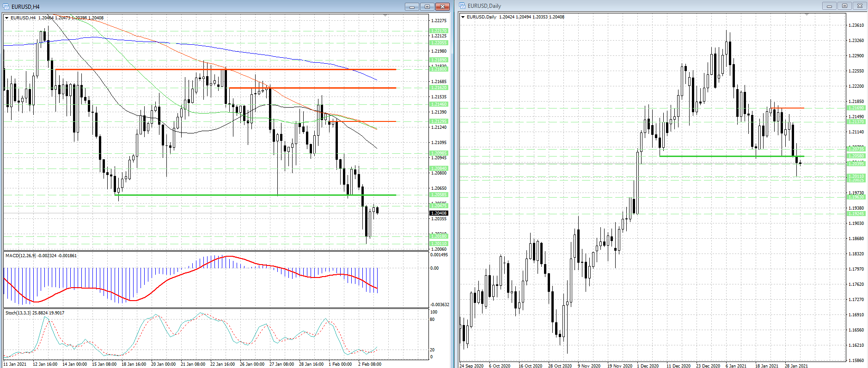This screenshot has width=868, height=368.
Task: Click the 20 Jan 00:00 time axis label
Action: 163,364
